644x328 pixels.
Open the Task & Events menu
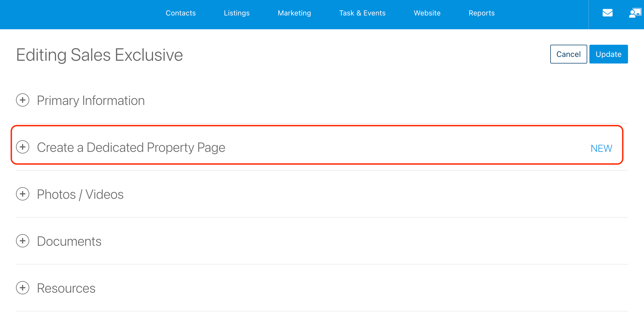[362, 13]
